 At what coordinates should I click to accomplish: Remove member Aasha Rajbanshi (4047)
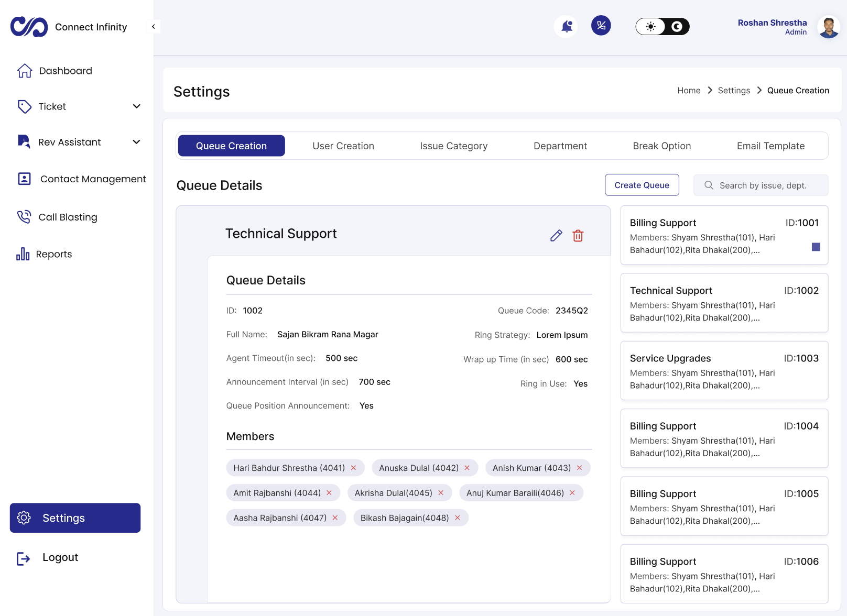pyautogui.click(x=335, y=518)
